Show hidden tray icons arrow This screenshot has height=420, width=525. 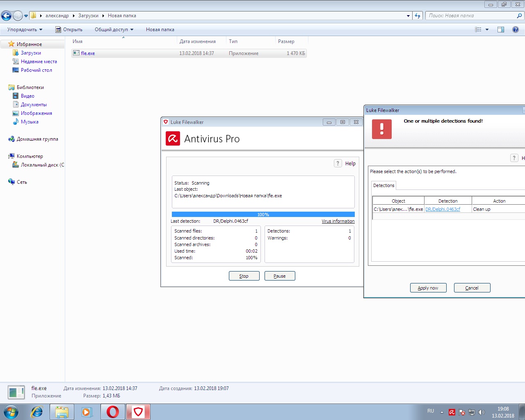click(442, 412)
